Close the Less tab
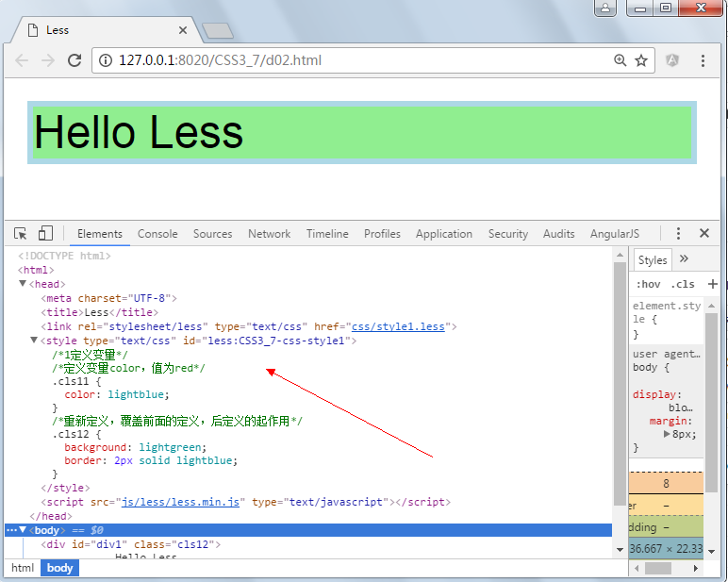 coord(182,30)
